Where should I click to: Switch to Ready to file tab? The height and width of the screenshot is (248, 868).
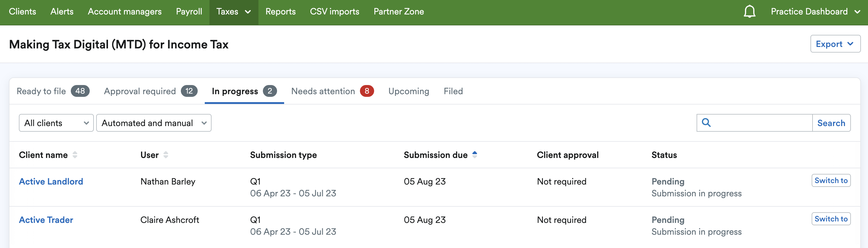53,91
